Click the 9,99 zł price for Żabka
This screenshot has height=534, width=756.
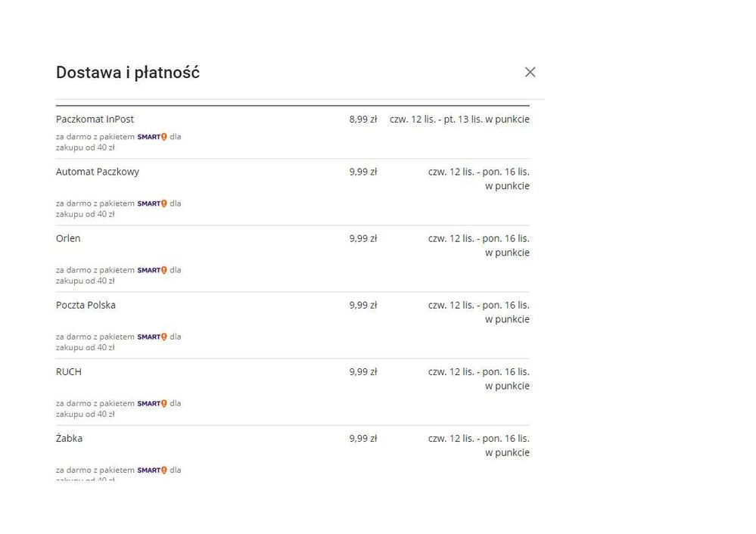(x=362, y=439)
